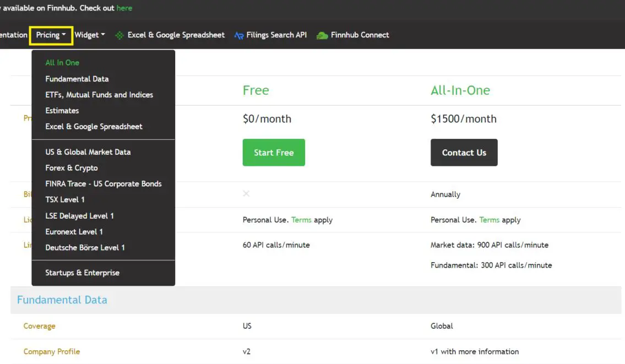Click the 'Global' coverage value
The width and height of the screenshot is (625, 364).
tap(442, 326)
